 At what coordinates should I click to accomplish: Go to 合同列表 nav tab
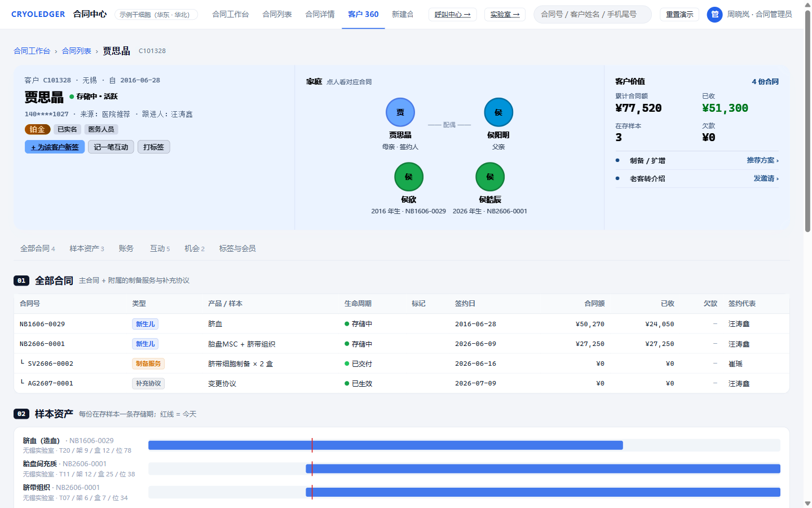(277, 14)
